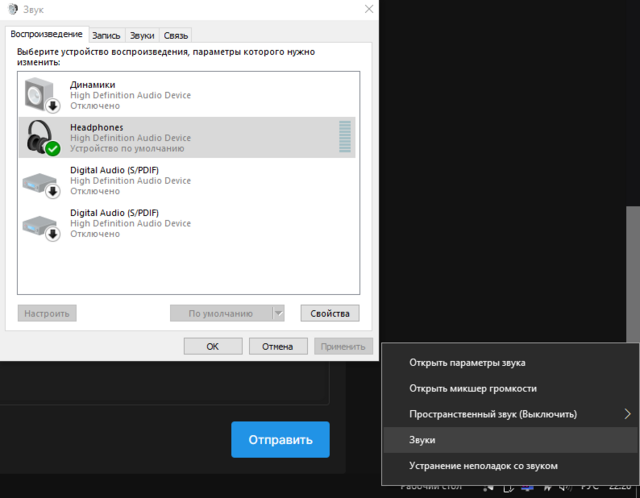Open the По умолчанию dropdown arrow
This screenshot has width=640, height=498.
tap(278, 313)
